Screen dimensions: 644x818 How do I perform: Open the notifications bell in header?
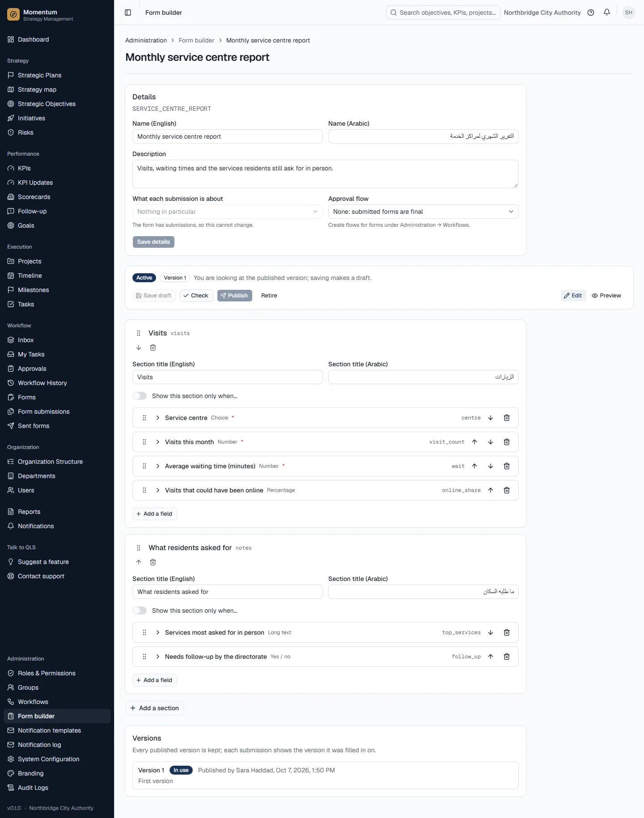pyautogui.click(x=607, y=13)
